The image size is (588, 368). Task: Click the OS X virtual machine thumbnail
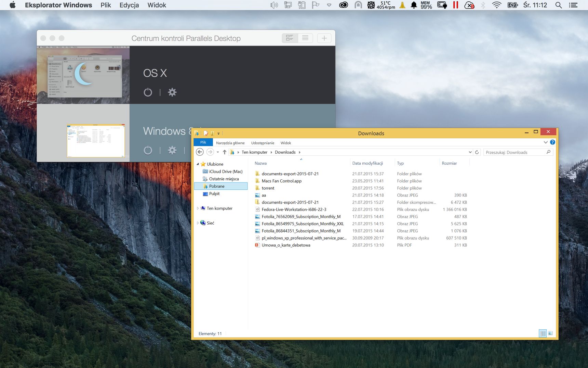click(x=83, y=75)
